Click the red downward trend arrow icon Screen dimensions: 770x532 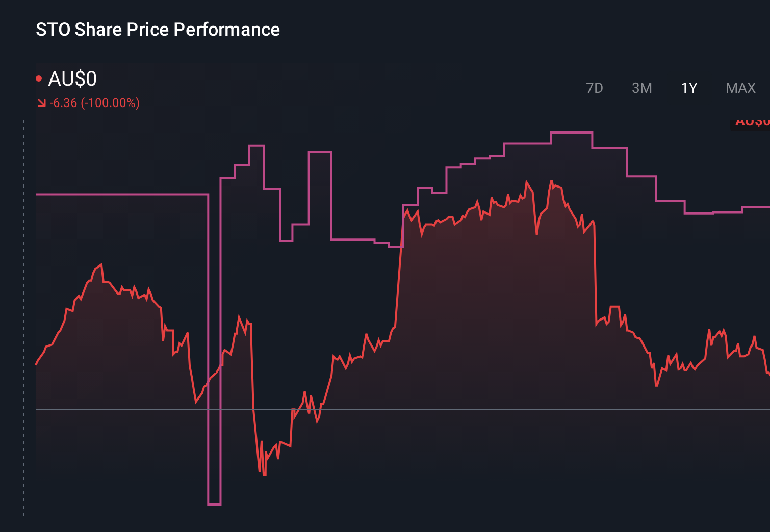42,102
